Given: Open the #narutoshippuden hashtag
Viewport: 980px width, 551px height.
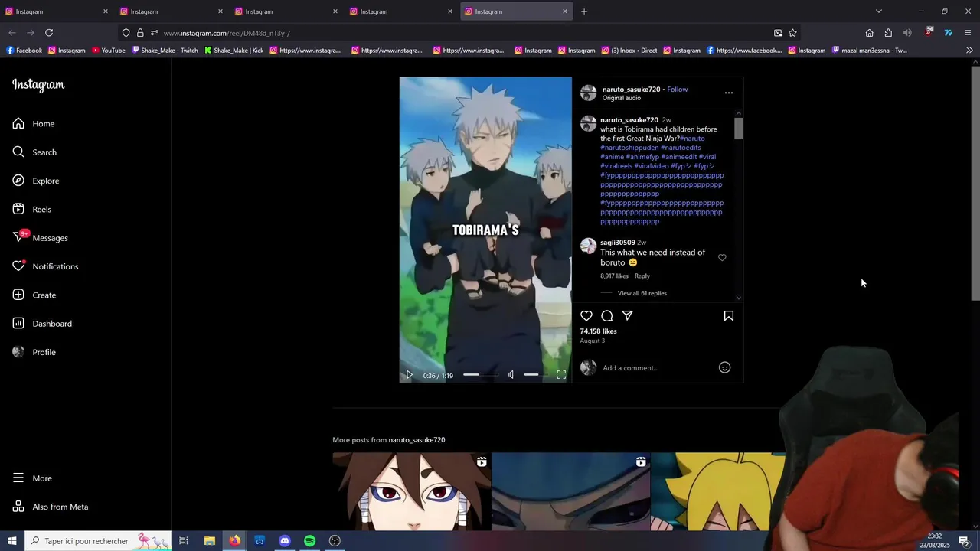Looking at the screenshot, I should coord(629,148).
